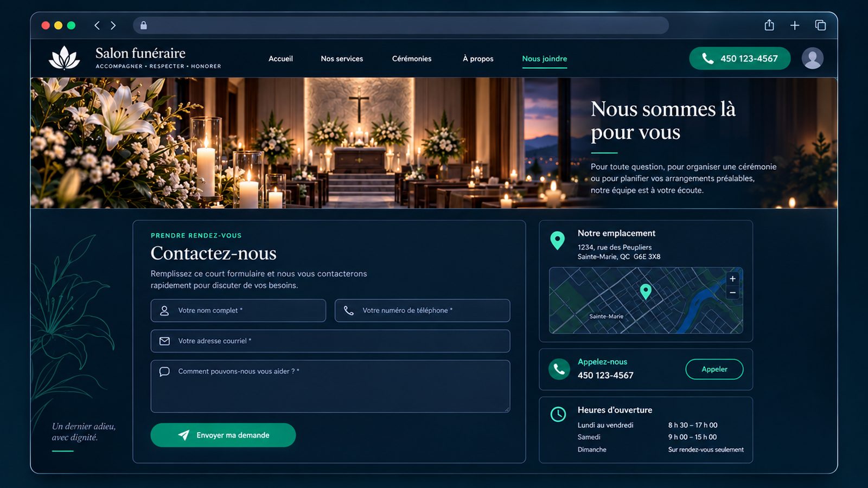Add a new tab with plus icon
The image size is (868, 488).
click(x=795, y=25)
